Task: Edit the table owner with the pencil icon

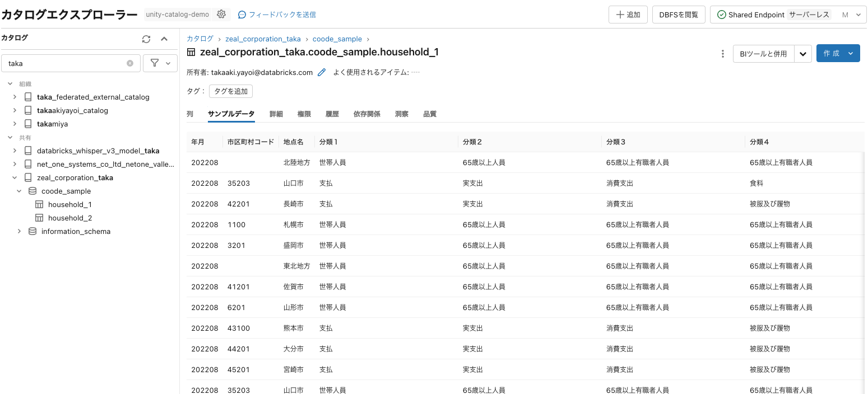Action: click(x=321, y=72)
